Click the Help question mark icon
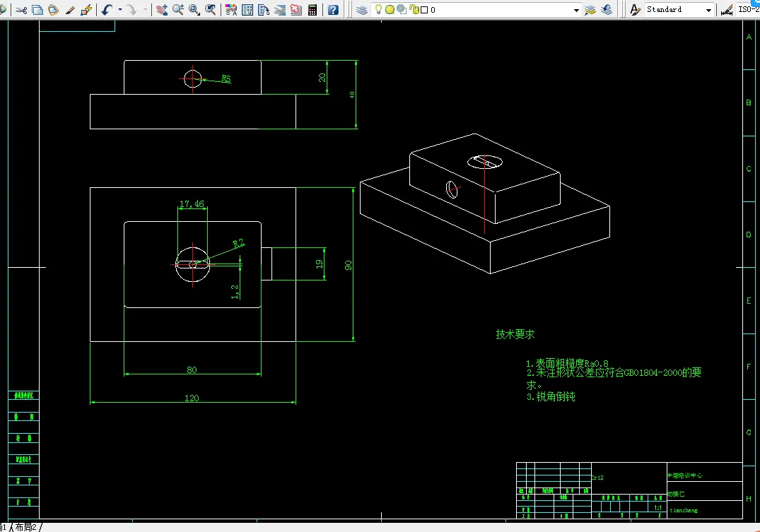 333,10
